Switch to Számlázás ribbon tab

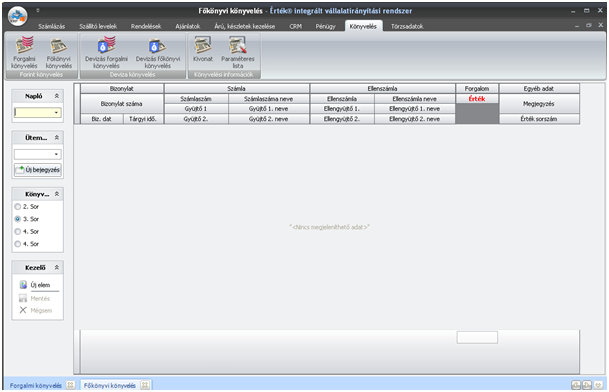(52, 26)
